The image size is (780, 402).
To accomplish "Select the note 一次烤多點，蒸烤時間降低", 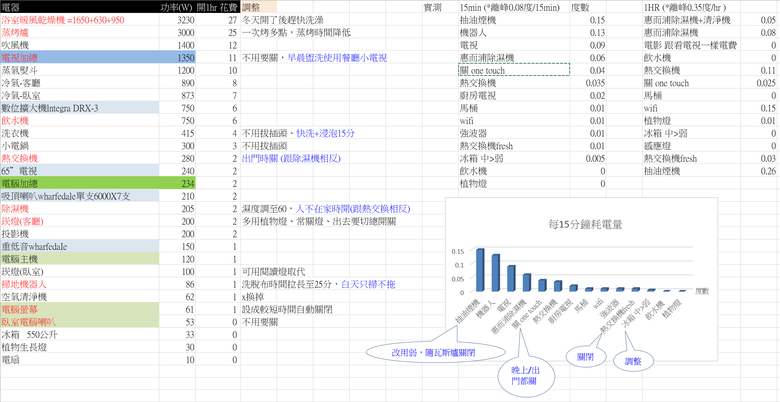I will (x=297, y=33).
